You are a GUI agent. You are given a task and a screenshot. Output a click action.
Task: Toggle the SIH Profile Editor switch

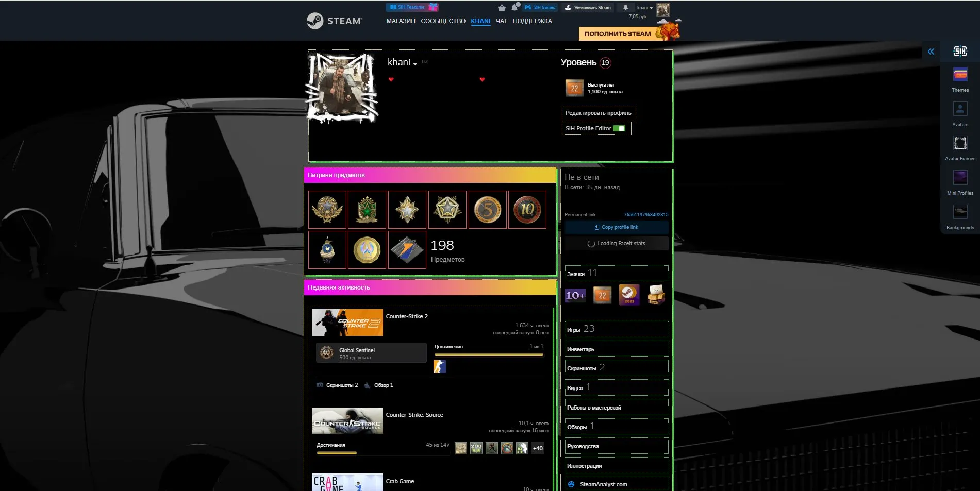click(x=619, y=128)
